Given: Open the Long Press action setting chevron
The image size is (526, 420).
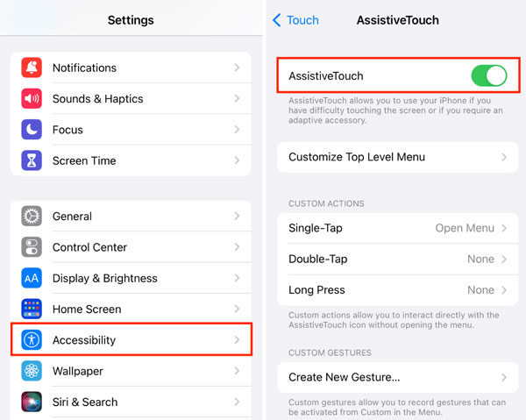Looking at the screenshot, I should click(x=504, y=290).
